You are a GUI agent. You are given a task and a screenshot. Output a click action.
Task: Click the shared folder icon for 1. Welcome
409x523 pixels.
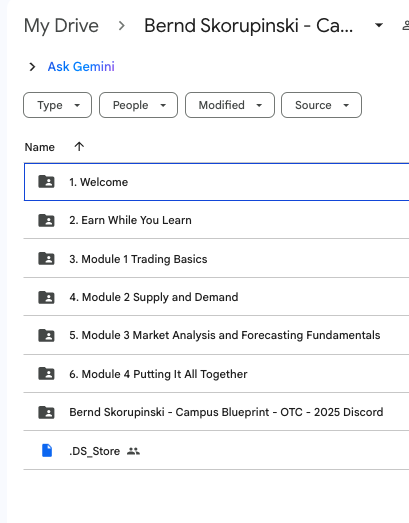pyautogui.click(x=46, y=182)
